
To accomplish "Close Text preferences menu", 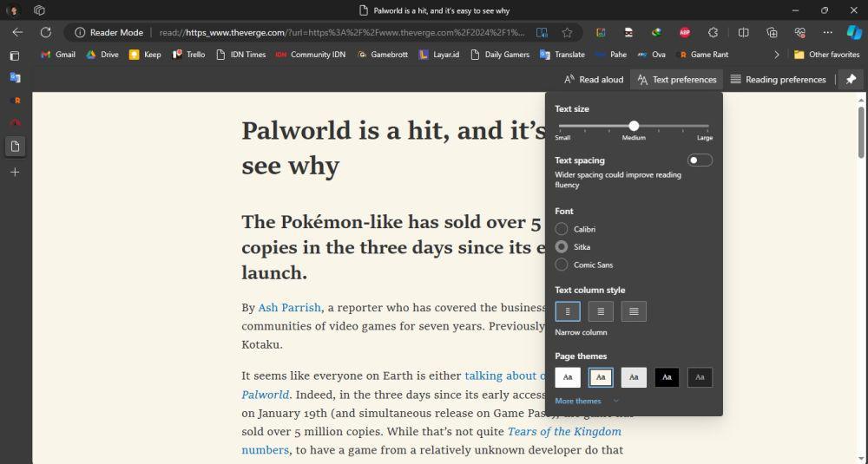I will coord(677,80).
